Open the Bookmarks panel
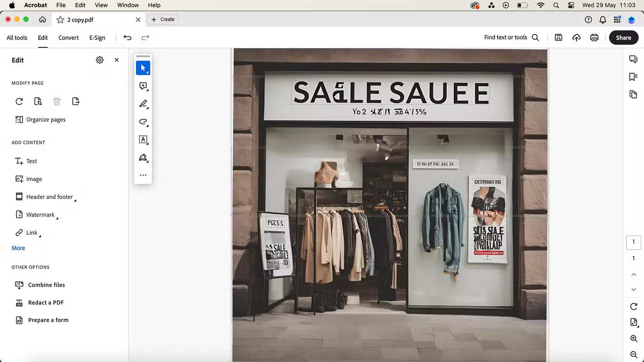The image size is (644, 362). click(633, 76)
